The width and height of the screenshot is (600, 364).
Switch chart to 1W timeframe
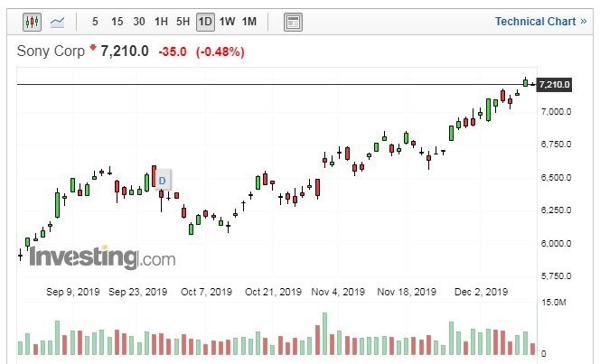[x=227, y=22]
